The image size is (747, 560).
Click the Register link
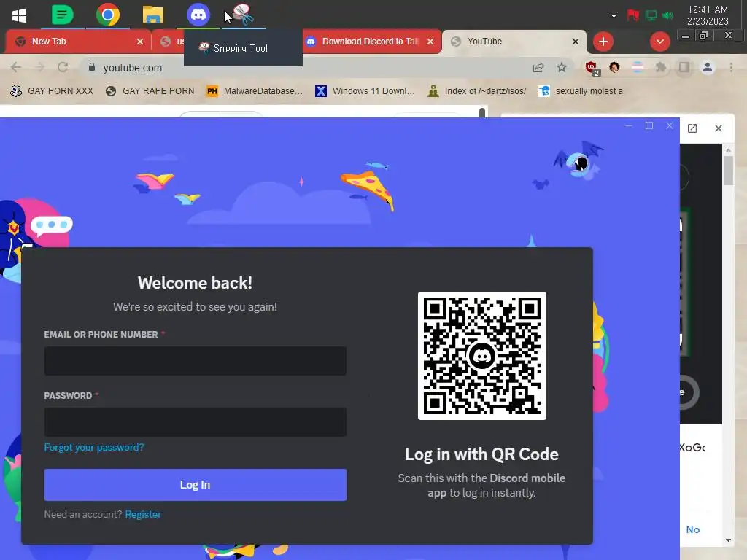coord(143,514)
